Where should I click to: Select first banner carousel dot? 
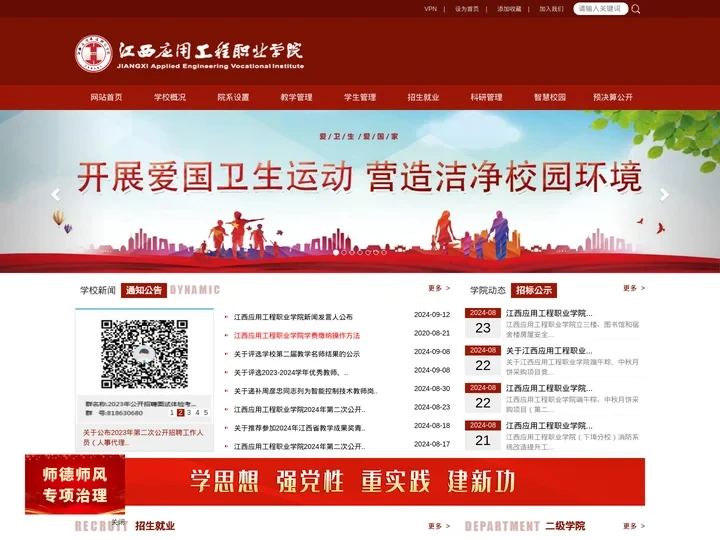pyautogui.click(x=336, y=253)
